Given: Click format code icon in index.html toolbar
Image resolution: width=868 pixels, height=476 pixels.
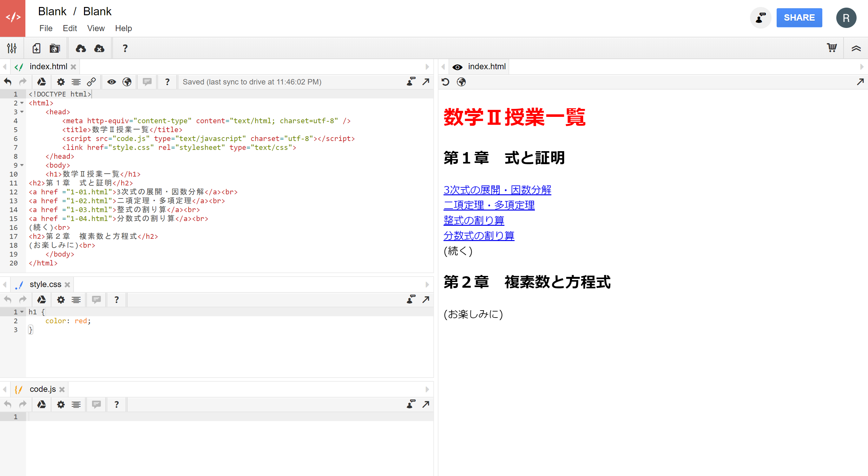Looking at the screenshot, I should point(76,82).
